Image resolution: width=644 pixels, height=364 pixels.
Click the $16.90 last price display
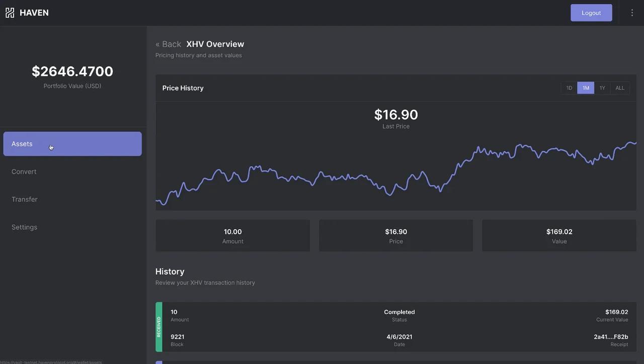[x=396, y=114]
